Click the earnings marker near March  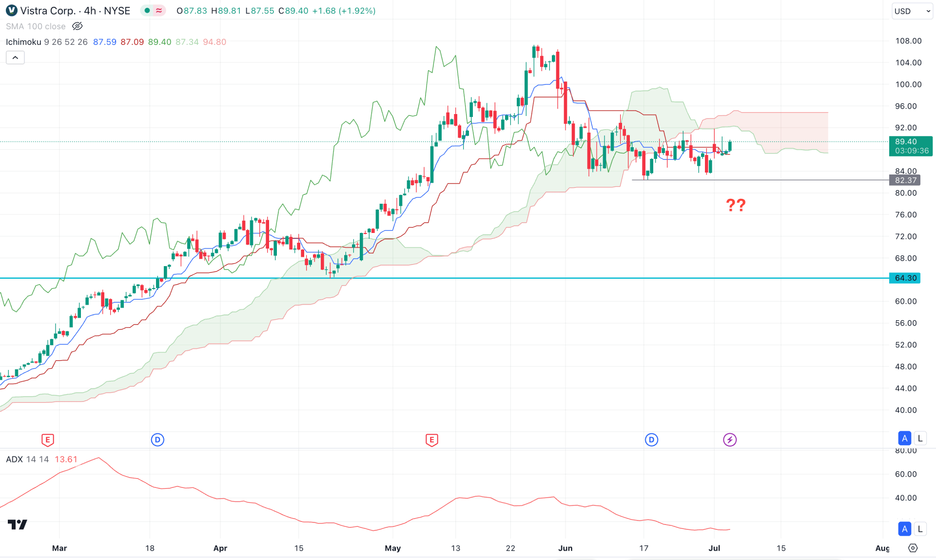(x=47, y=440)
